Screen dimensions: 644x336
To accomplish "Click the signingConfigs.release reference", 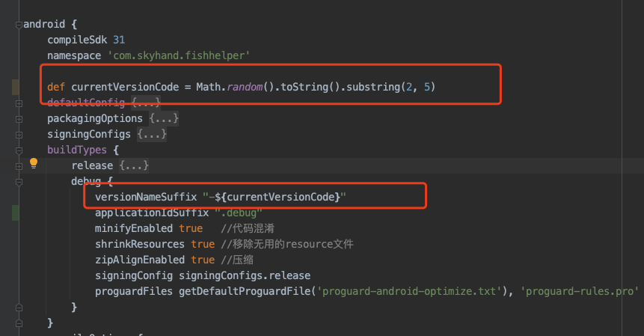I will point(245,275).
